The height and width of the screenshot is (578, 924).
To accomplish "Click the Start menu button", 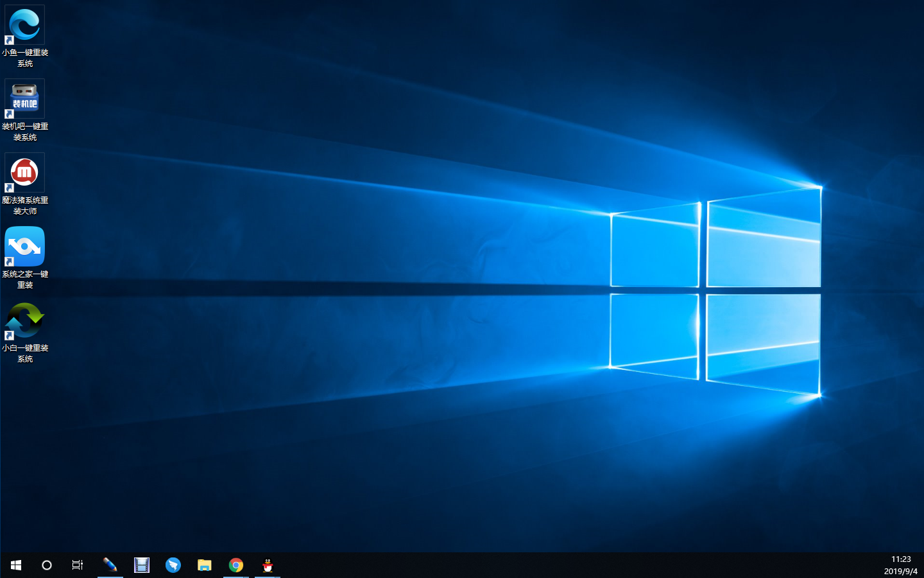I will [15, 565].
